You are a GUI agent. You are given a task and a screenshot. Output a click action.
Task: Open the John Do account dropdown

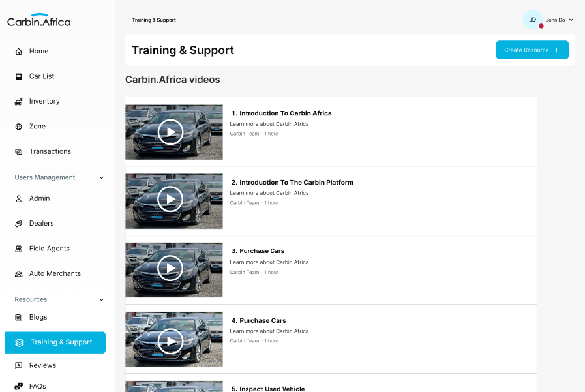point(571,20)
